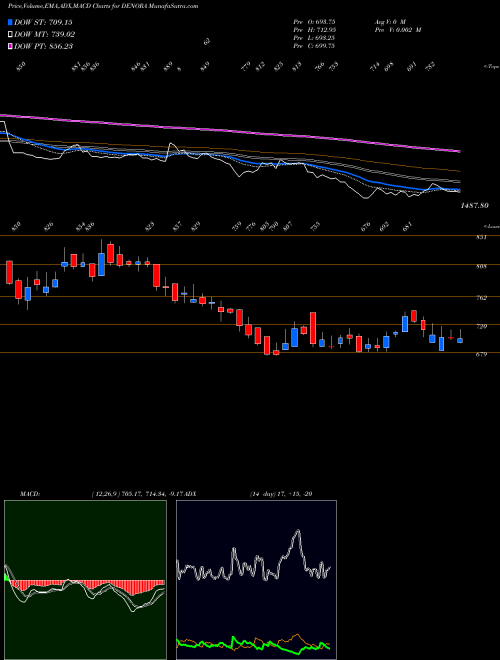Click the 'DOW MT: 739.02' label

pyautogui.click(x=45, y=34)
